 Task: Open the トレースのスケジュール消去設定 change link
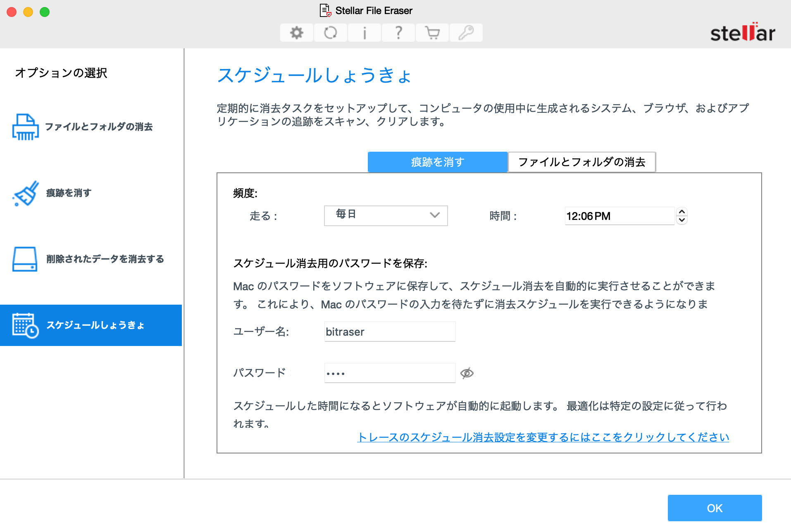(543, 437)
